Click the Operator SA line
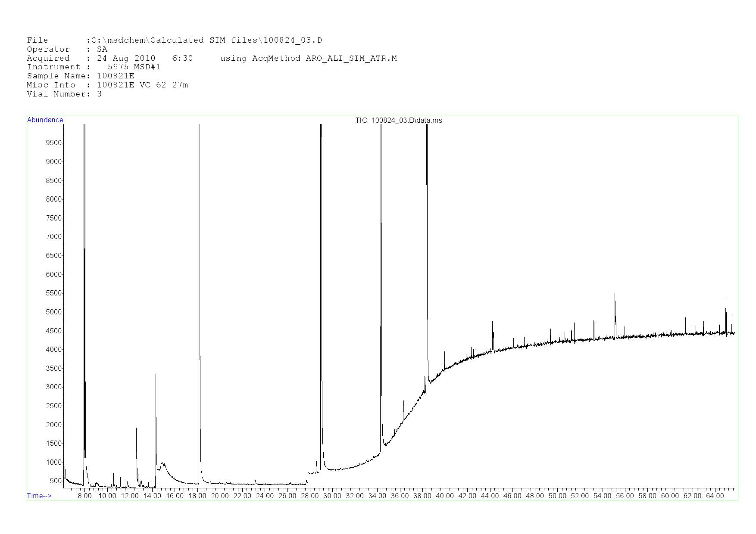This screenshot has width=756, height=534. tap(67, 50)
